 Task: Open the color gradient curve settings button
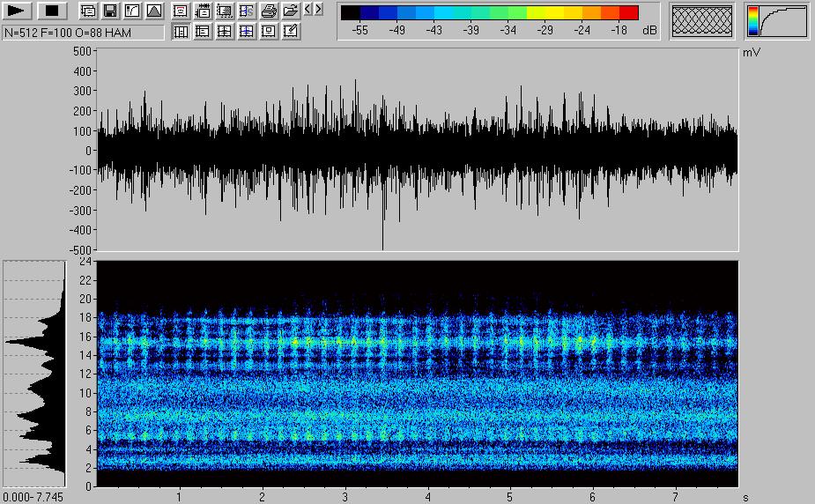click(x=777, y=21)
